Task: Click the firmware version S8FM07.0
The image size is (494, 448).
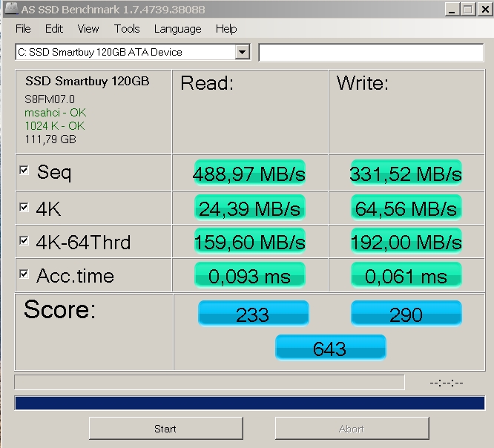Action: 50,99
